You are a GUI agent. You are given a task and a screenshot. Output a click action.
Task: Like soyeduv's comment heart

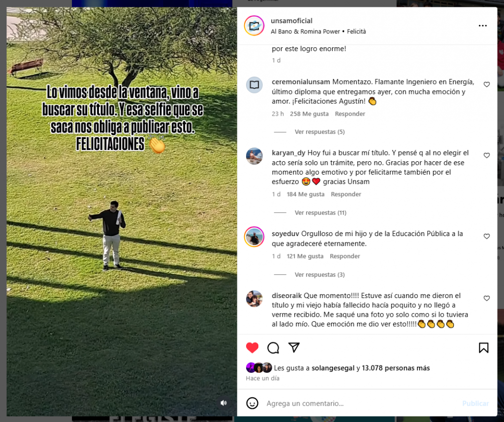[x=487, y=237]
